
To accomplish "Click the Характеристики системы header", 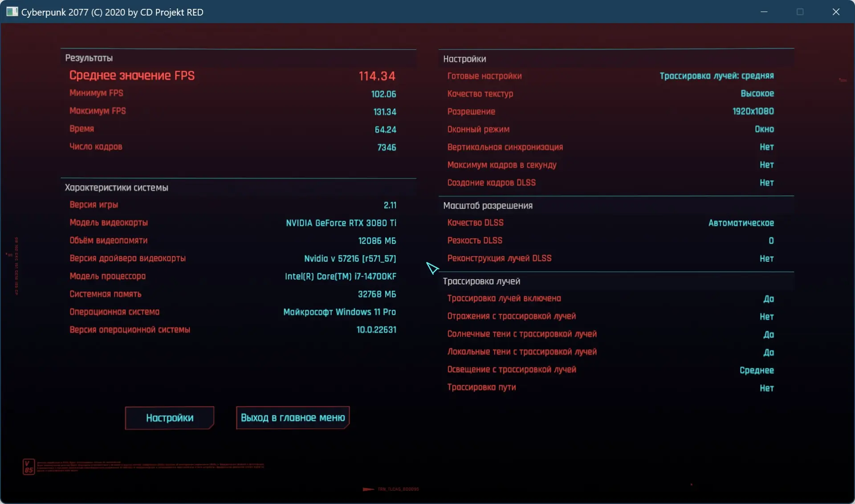I will point(117,187).
